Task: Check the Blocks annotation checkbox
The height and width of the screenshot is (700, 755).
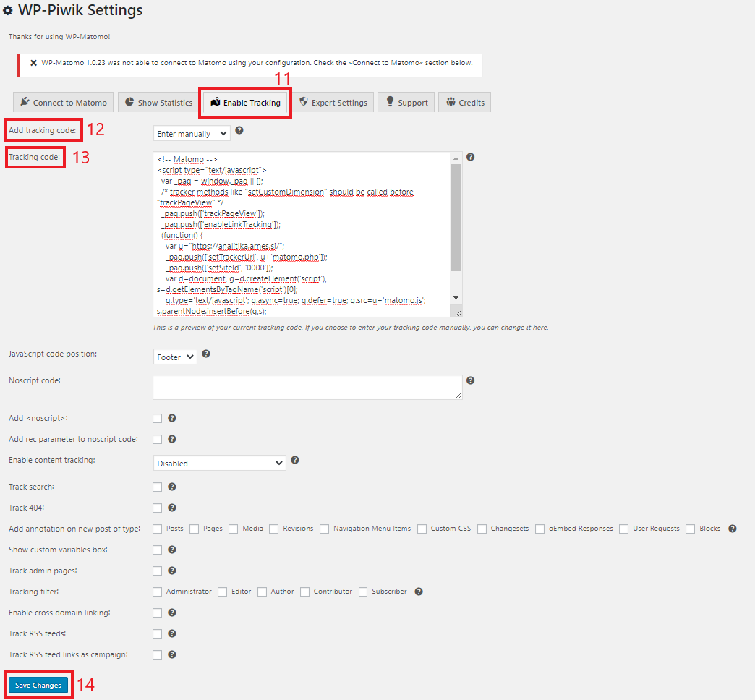Action: click(x=691, y=529)
